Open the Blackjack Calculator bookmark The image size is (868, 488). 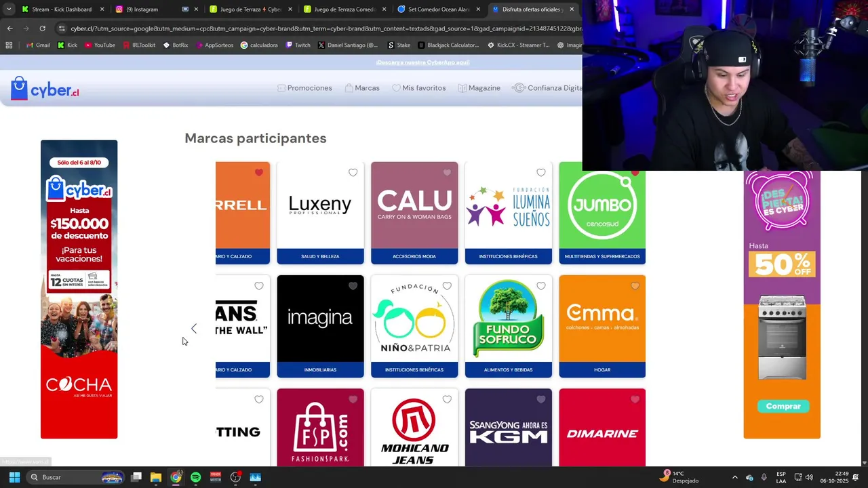pyautogui.click(x=448, y=45)
